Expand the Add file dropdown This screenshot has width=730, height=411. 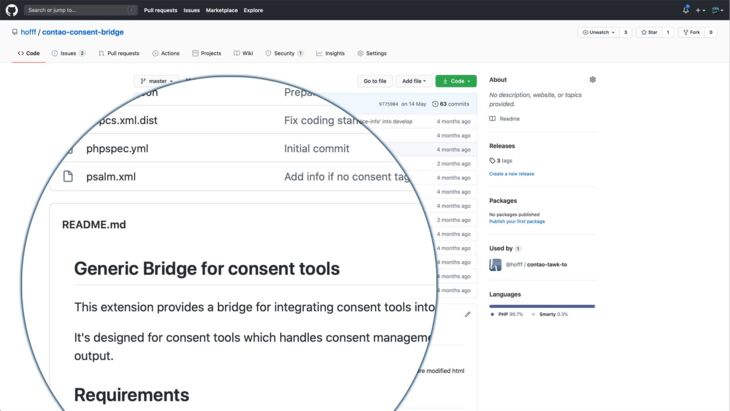(x=413, y=81)
